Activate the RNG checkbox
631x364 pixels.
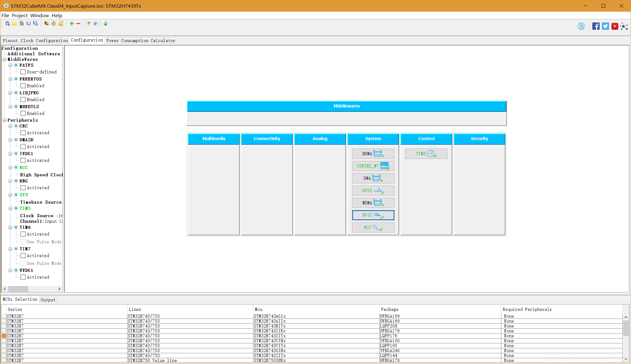[x=23, y=188]
